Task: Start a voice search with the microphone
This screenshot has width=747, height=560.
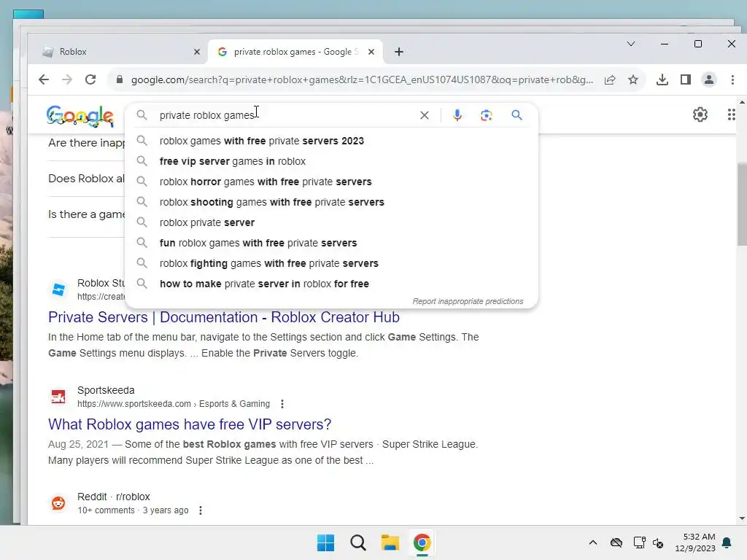Action: click(x=457, y=115)
